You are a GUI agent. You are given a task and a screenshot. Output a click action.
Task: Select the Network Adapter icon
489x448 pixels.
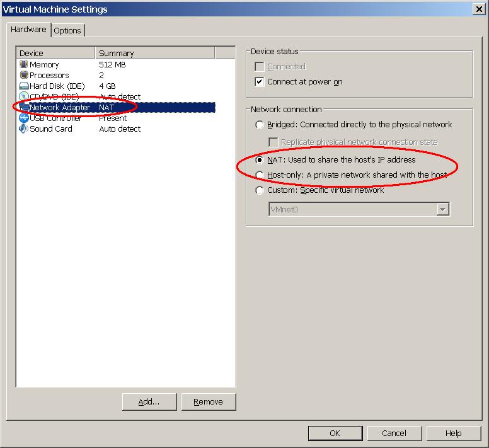(x=24, y=107)
